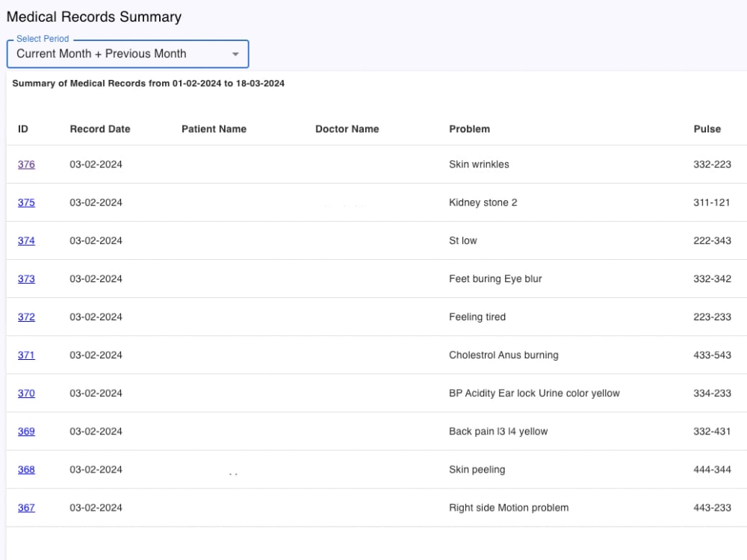Click pulse value 433-543

click(712, 355)
